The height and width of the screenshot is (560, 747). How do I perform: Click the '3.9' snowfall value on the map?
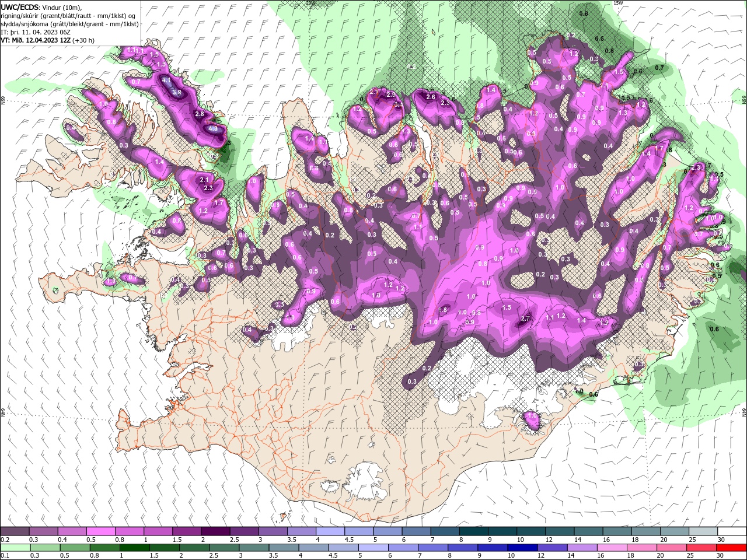click(x=177, y=93)
